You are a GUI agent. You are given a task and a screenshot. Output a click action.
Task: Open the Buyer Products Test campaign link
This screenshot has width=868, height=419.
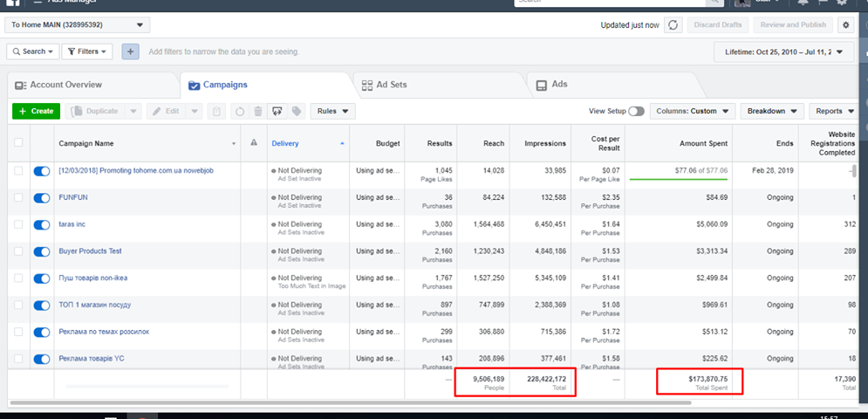pos(90,251)
